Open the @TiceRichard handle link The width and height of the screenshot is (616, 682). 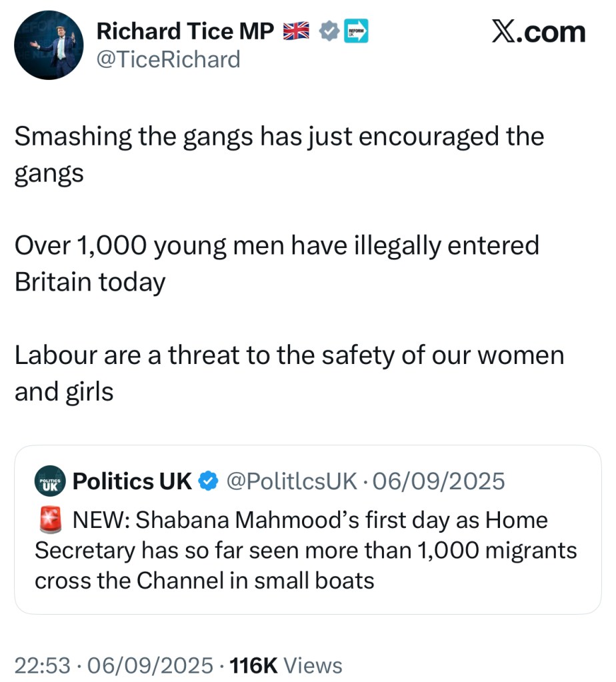tap(169, 60)
